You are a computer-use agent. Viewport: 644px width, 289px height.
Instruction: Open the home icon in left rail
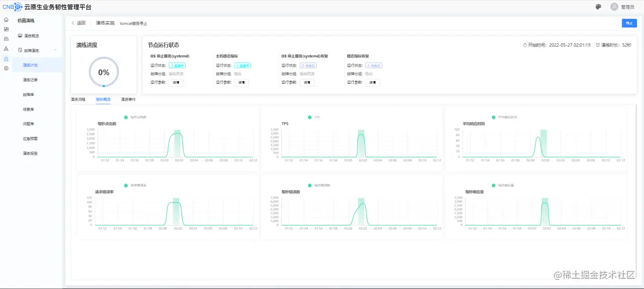tap(6, 20)
